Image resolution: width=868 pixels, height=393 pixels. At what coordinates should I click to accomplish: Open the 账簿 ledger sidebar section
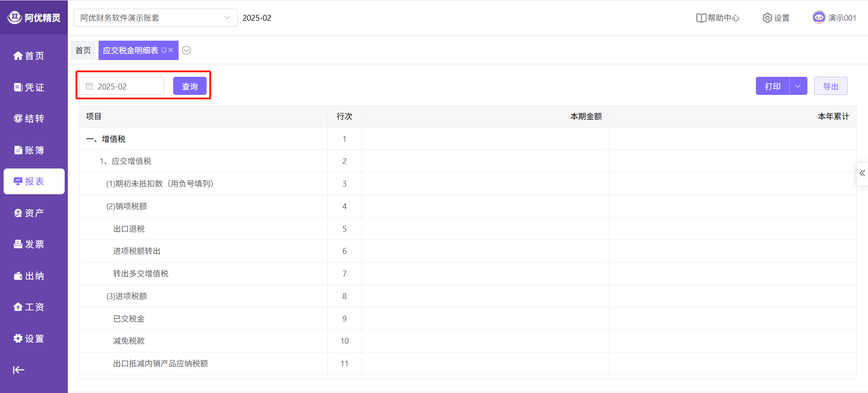tap(29, 150)
